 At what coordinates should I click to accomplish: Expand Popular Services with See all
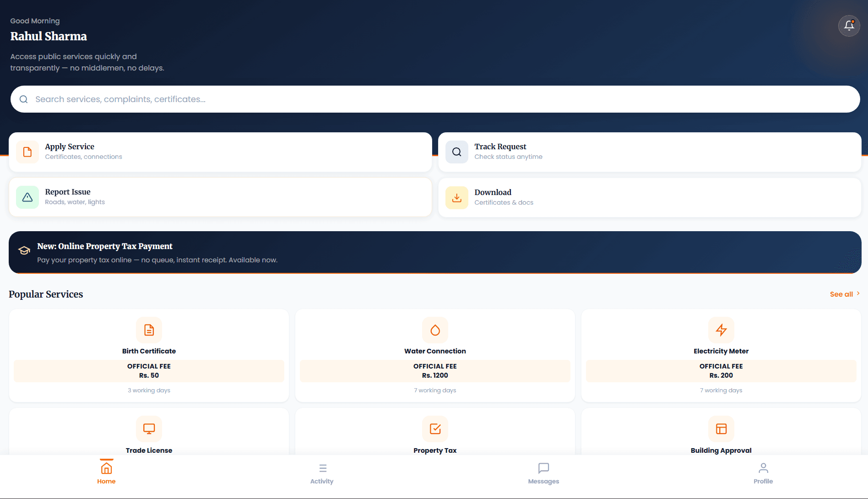[x=845, y=294]
